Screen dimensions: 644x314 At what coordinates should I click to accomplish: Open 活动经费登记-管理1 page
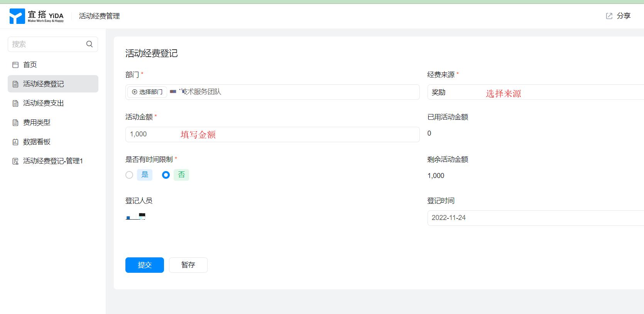pos(53,161)
